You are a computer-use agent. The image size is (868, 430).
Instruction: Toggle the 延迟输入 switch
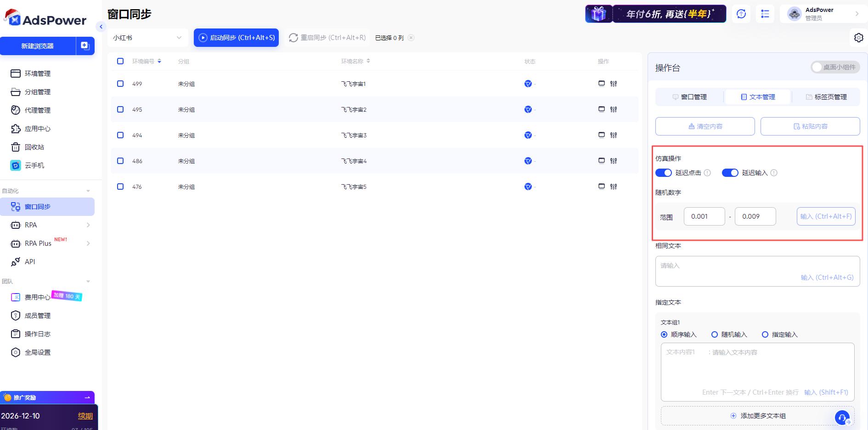click(x=730, y=173)
